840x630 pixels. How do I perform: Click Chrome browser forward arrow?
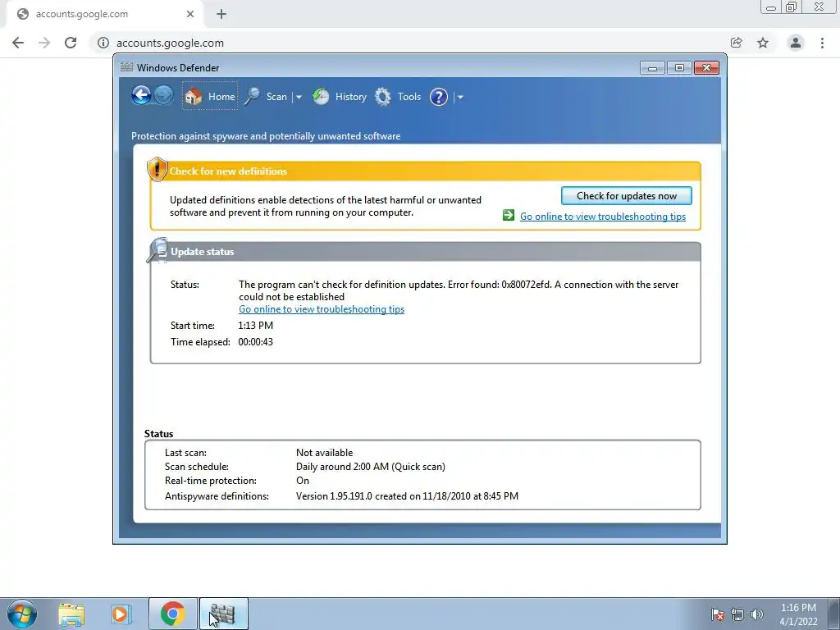(x=44, y=43)
